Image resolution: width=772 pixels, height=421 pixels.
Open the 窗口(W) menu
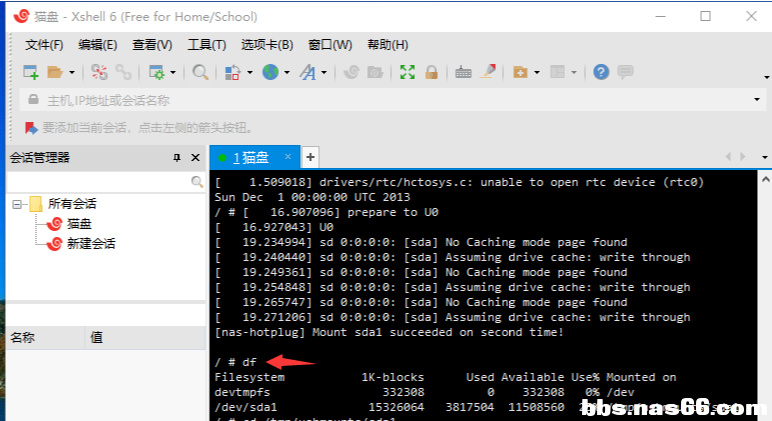330,45
